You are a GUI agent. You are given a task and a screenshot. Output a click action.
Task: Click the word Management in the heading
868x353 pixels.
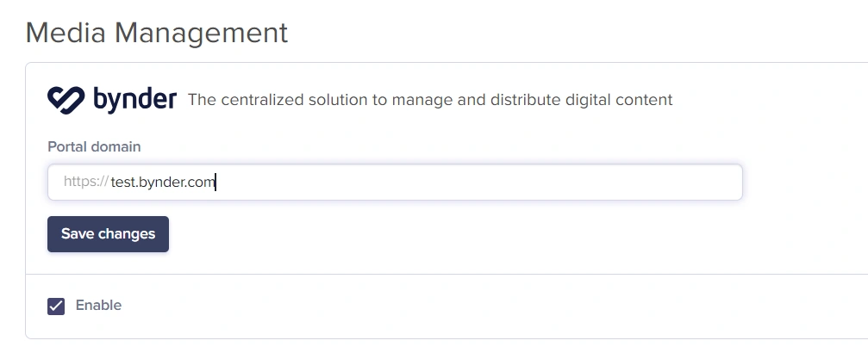pos(202,33)
